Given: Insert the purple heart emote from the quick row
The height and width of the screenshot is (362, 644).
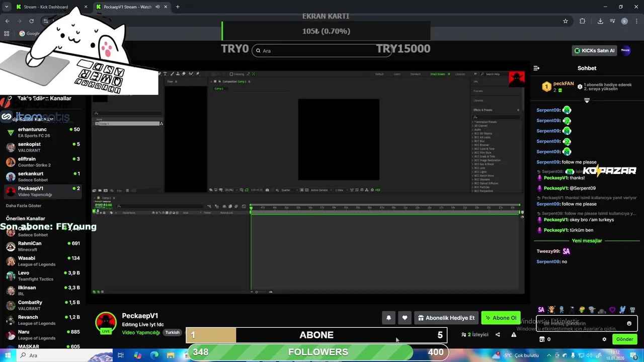Looking at the screenshot, I should [612, 310].
